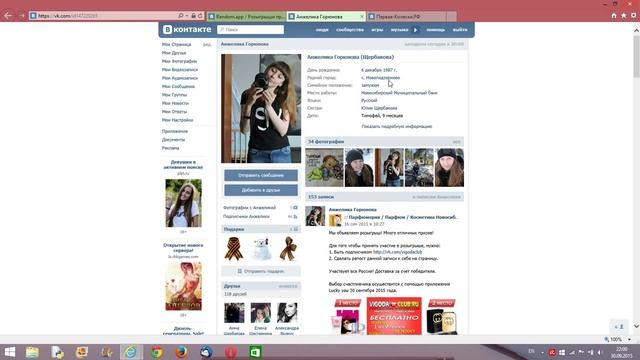The height and width of the screenshot is (360, 640).
Task: Open the teddy bear photo thumbnail
Action: click(x=324, y=168)
